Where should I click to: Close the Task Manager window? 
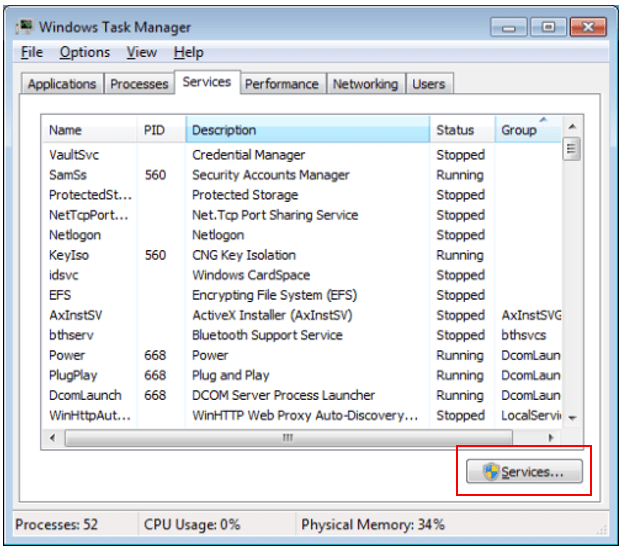tap(588, 27)
